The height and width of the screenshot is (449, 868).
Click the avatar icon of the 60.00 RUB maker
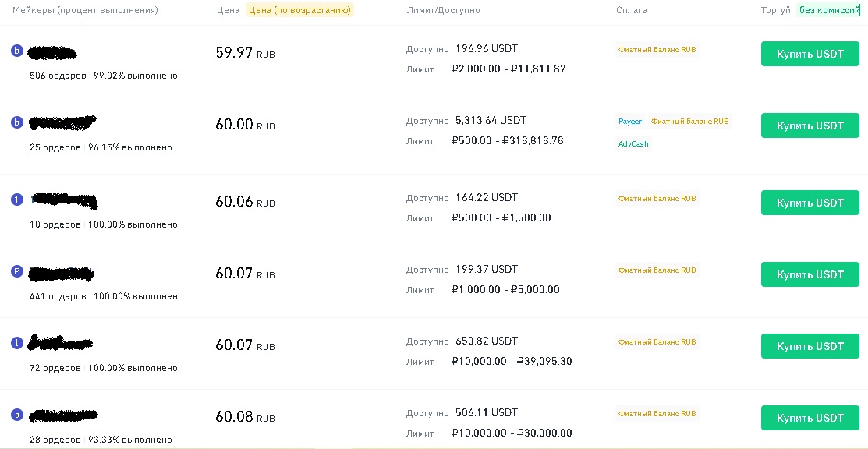coord(17,122)
